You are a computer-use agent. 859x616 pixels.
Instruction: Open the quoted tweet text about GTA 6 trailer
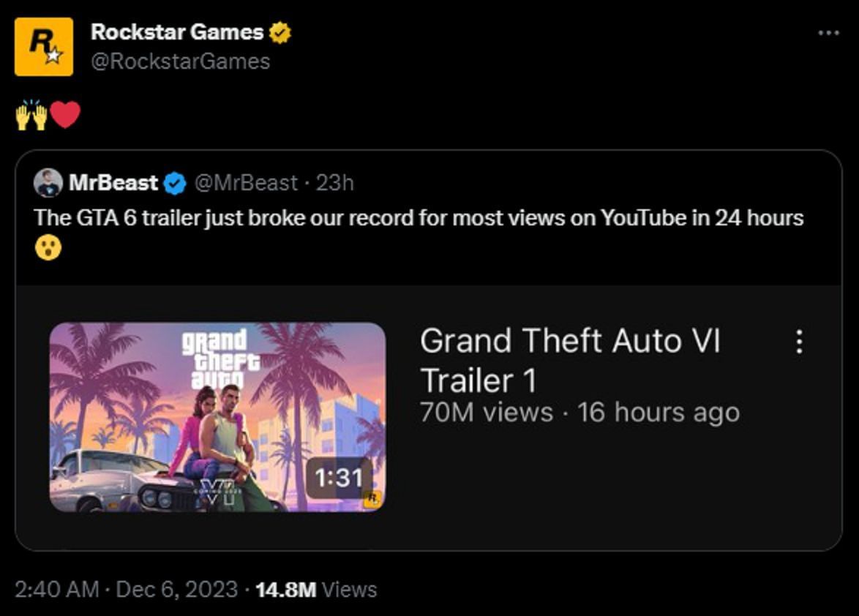point(419,218)
